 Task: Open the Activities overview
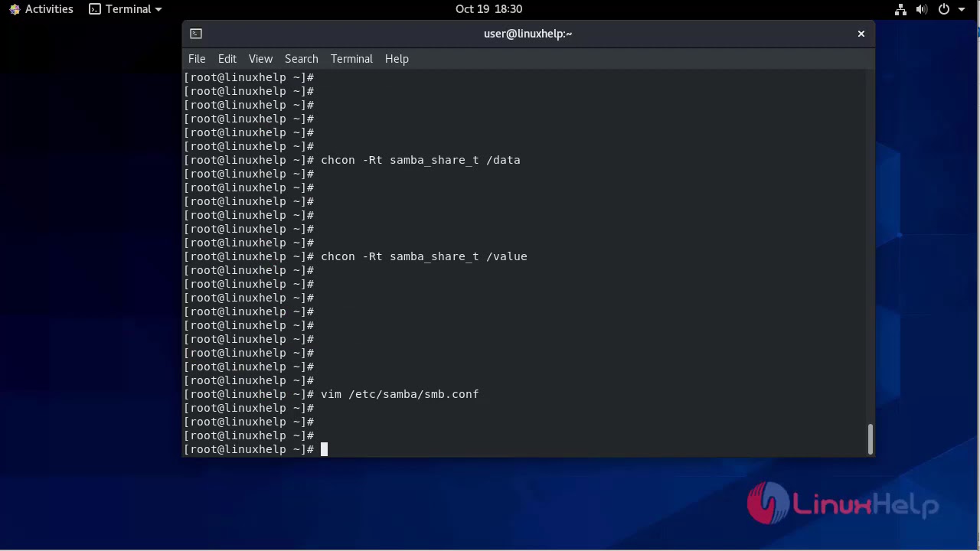(x=41, y=9)
